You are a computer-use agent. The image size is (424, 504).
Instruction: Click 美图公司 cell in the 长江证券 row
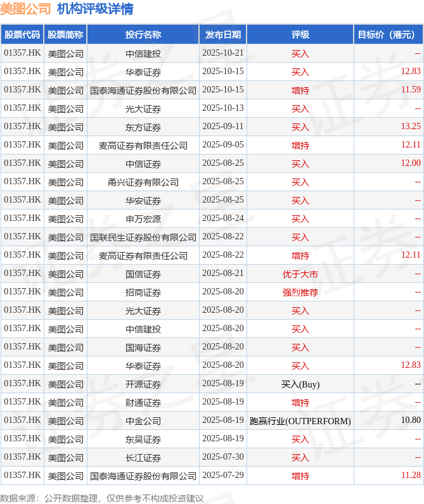pos(66,457)
